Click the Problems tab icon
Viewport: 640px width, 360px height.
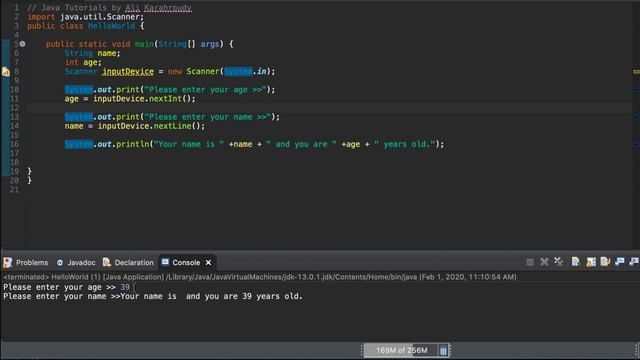(x=7, y=262)
